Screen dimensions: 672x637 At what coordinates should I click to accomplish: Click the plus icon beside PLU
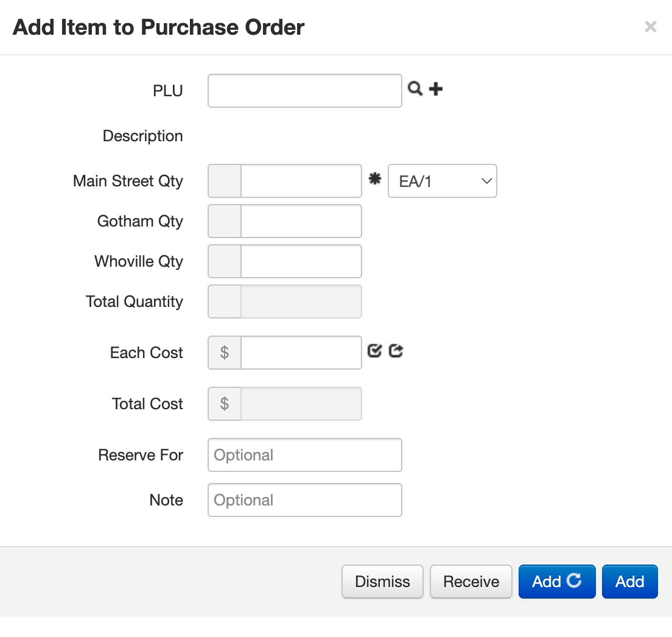coord(436,89)
